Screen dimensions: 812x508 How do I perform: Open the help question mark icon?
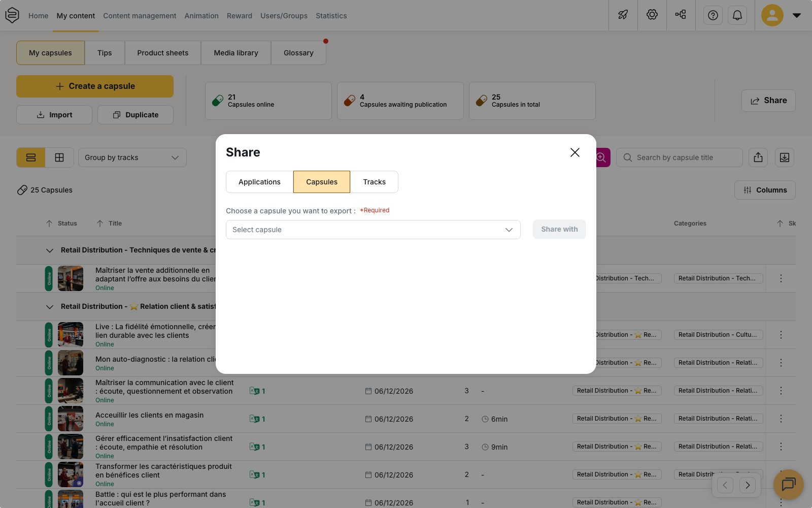pyautogui.click(x=713, y=15)
